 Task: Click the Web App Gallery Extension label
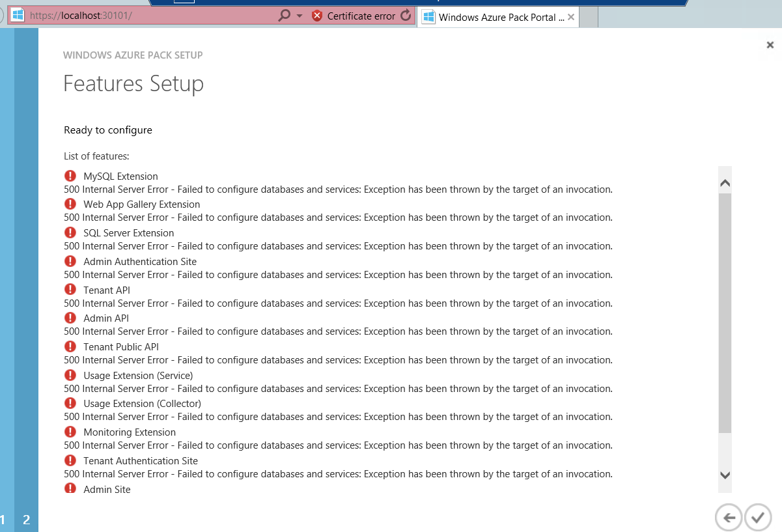[141, 204]
